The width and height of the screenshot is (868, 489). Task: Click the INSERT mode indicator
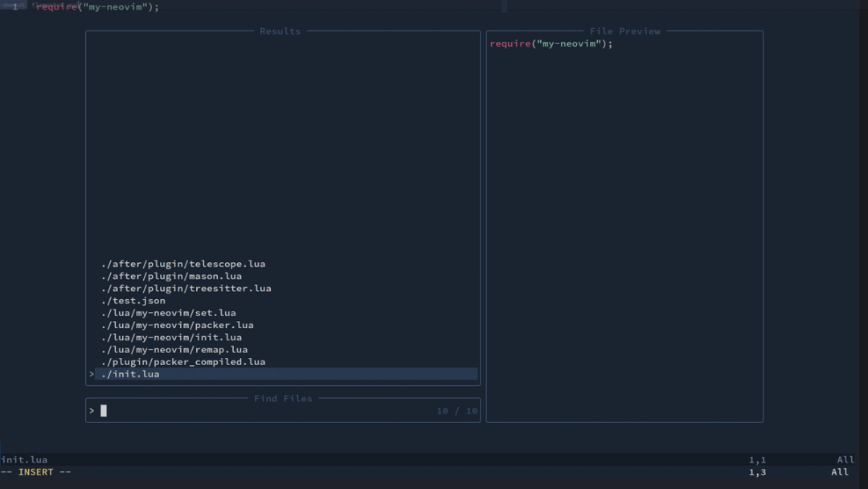click(x=35, y=472)
